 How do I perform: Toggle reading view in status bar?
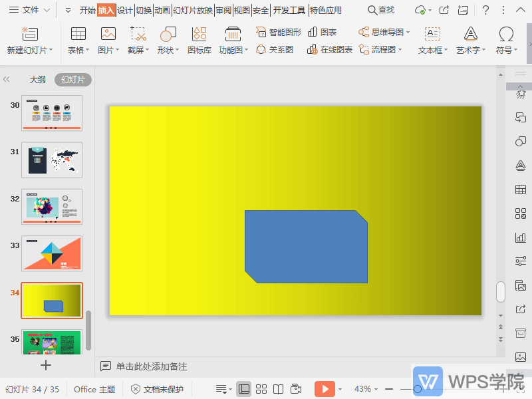tap(279, 389)
